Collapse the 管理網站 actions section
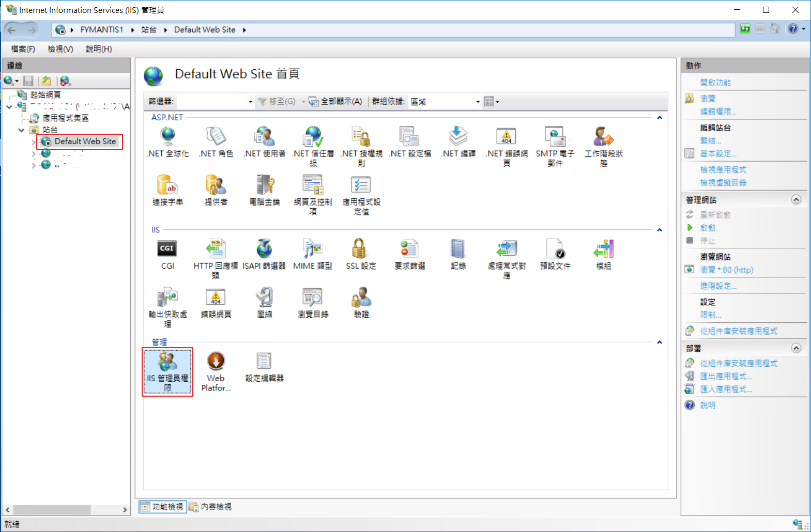 [x=796, y=200]
